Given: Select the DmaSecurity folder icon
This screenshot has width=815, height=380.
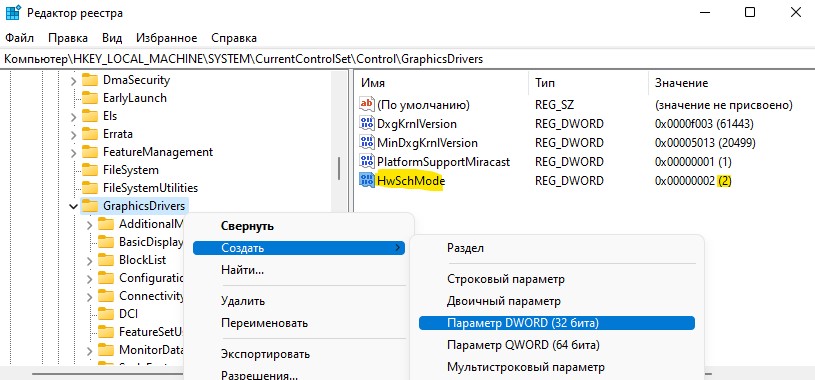Looking at the screenshot, I should click(90, 80).
